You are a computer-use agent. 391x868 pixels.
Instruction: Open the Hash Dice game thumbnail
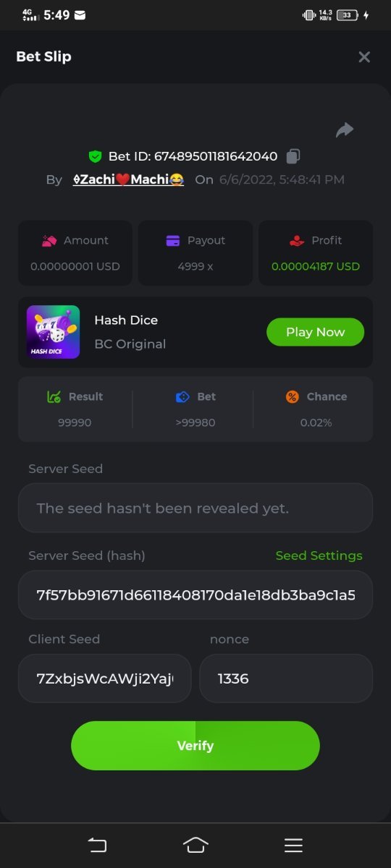click(54, 332)
